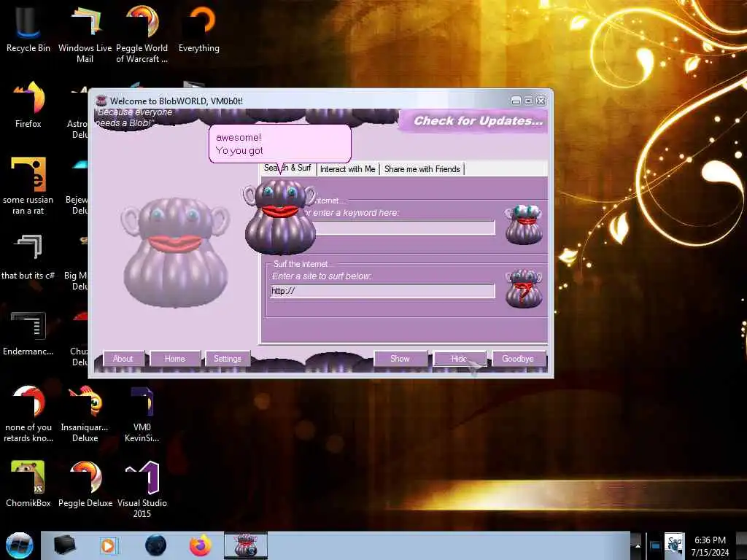The width and height of the screenshot is (747, 560).
Task: Show hidden tray icons arrow
Action: click(x=637, y=545)
